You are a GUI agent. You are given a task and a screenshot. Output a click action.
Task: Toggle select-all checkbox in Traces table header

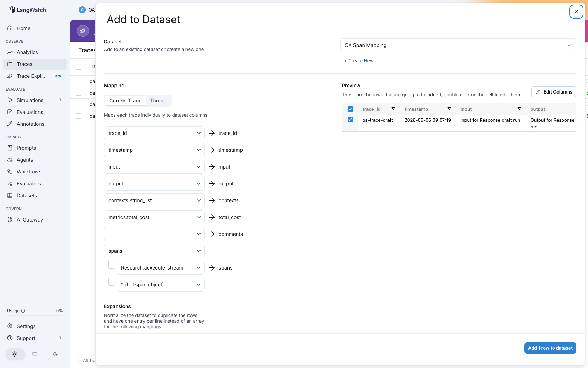point(78,67)
